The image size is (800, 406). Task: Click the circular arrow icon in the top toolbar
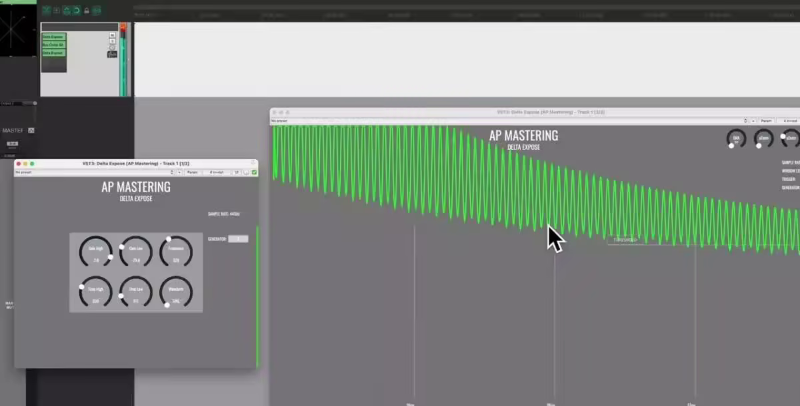pyautogui.click(x=78, y=11)
